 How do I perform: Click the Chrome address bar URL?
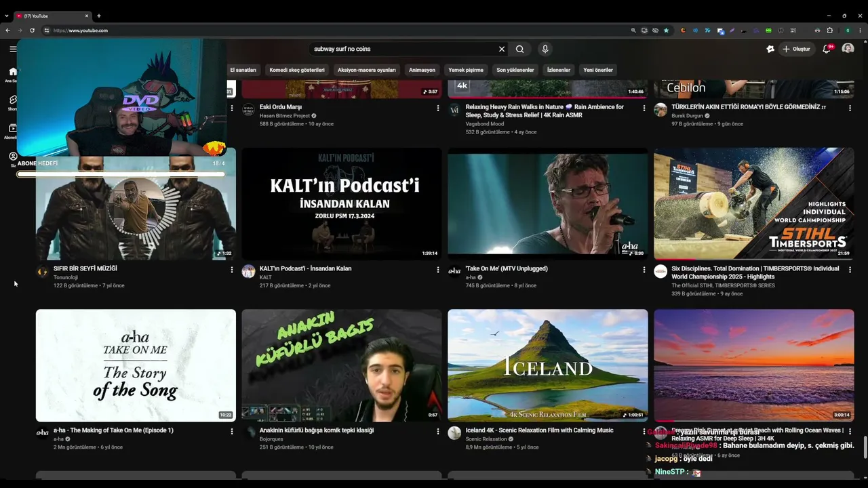pos(81,30)
